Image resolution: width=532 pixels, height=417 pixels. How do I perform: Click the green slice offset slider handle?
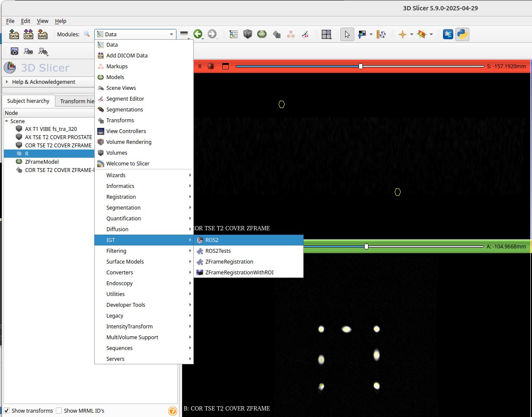(366, 246)
